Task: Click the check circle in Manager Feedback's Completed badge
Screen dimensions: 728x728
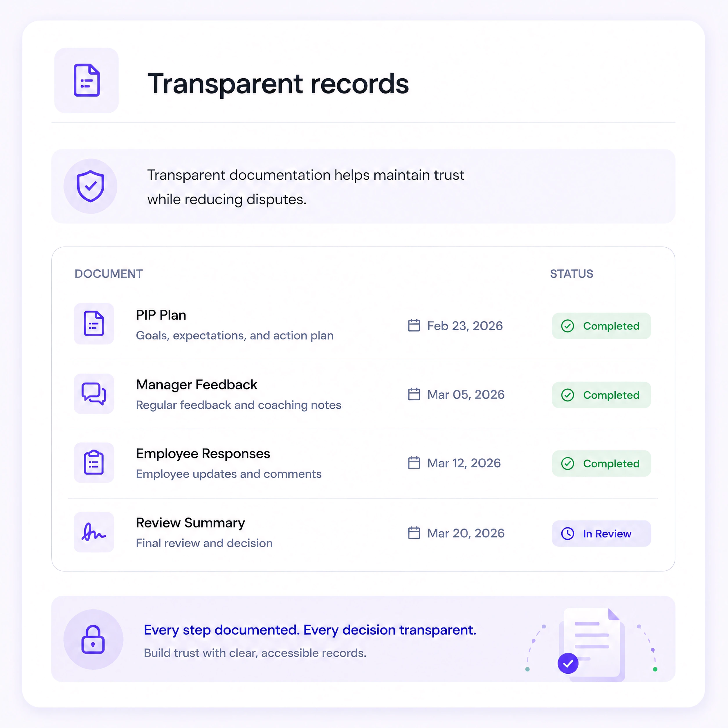Action: [567, 395]
